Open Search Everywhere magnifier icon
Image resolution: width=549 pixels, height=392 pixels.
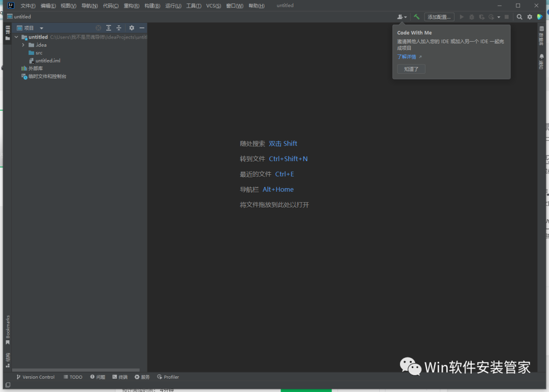pyautogui.click(x=520, y=17)
